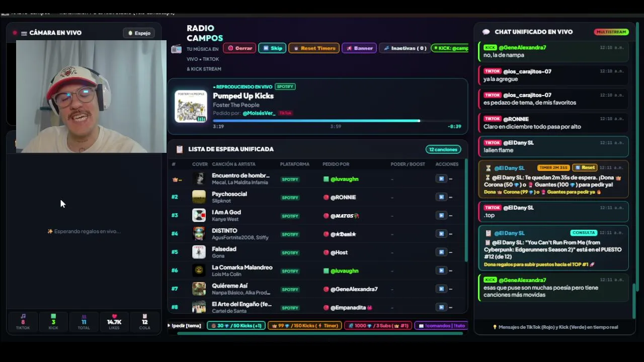Open the Banner option
This screenshot has width=644, height=362.
359,48
